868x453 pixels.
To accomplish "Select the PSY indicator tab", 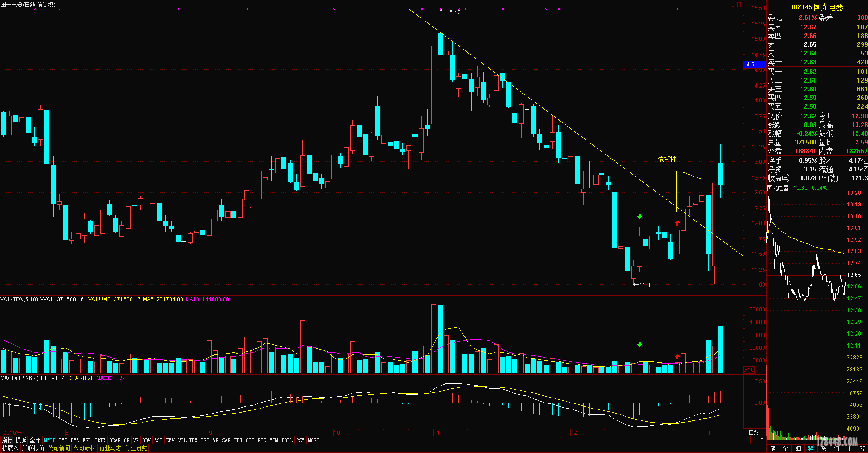I will click(x=300, y=440).
